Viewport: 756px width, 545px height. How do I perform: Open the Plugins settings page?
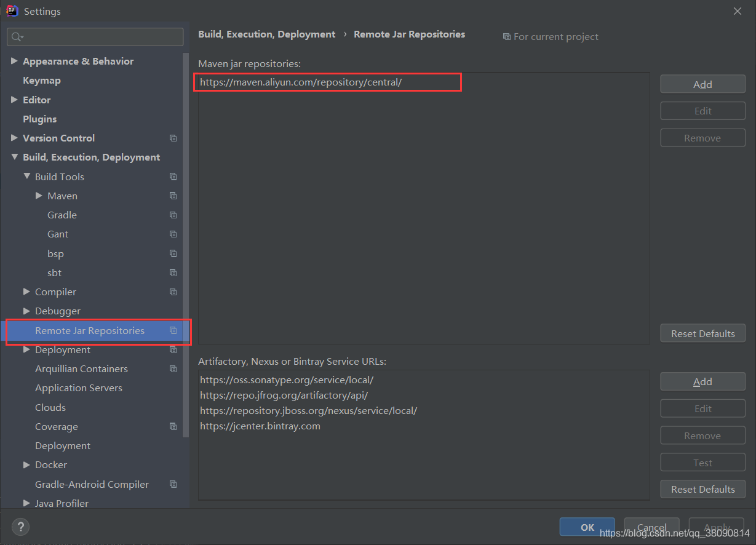click(39, 119)
